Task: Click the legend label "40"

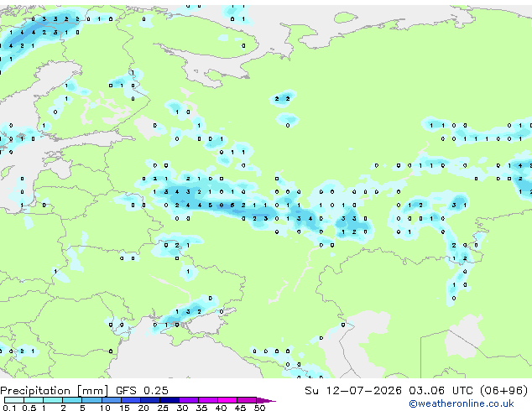Action: (222, 408)
